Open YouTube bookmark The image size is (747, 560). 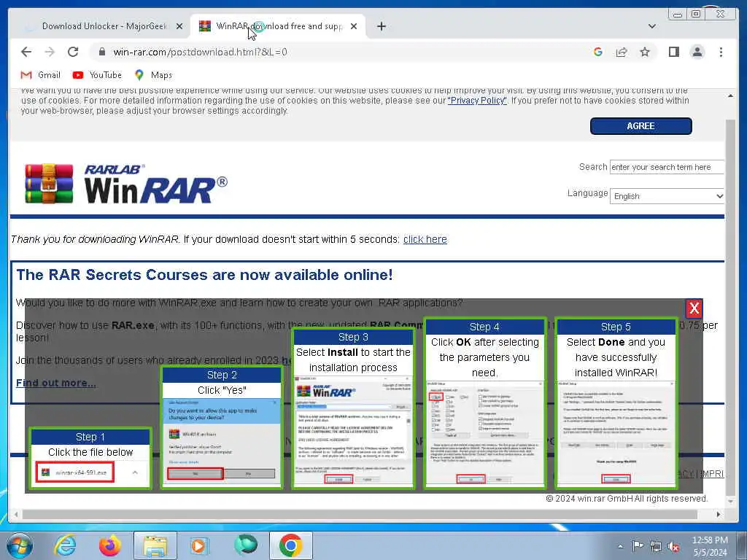(97, 75)
